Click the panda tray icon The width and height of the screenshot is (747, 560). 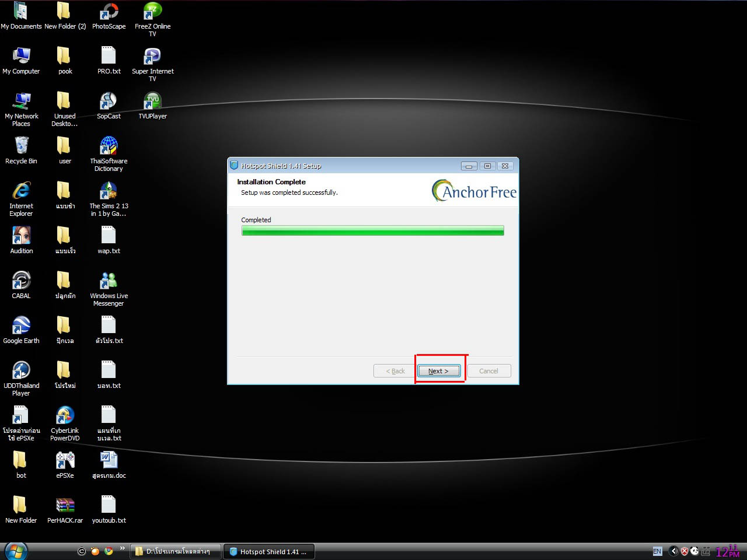click(x=694, y=551)
